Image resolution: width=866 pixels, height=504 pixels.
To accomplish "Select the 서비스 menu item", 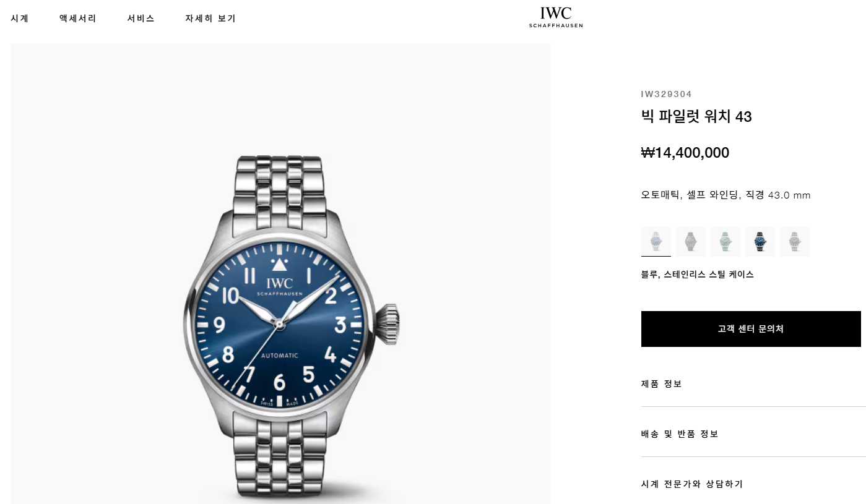I will tap(141, 19).
